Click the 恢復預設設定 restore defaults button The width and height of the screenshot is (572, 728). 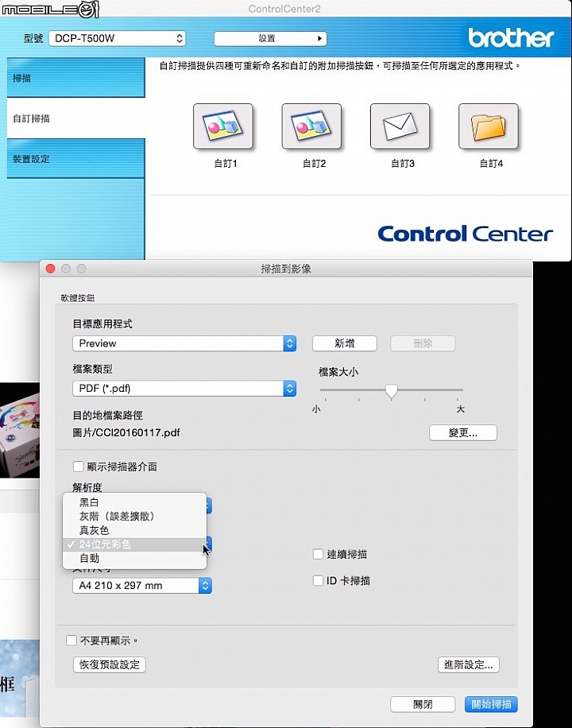110,665
